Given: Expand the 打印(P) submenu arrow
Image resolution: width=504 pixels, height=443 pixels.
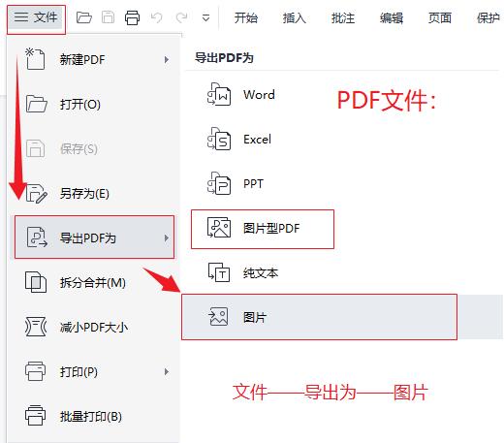Looking at the screenshot, I should coord(166,371).
